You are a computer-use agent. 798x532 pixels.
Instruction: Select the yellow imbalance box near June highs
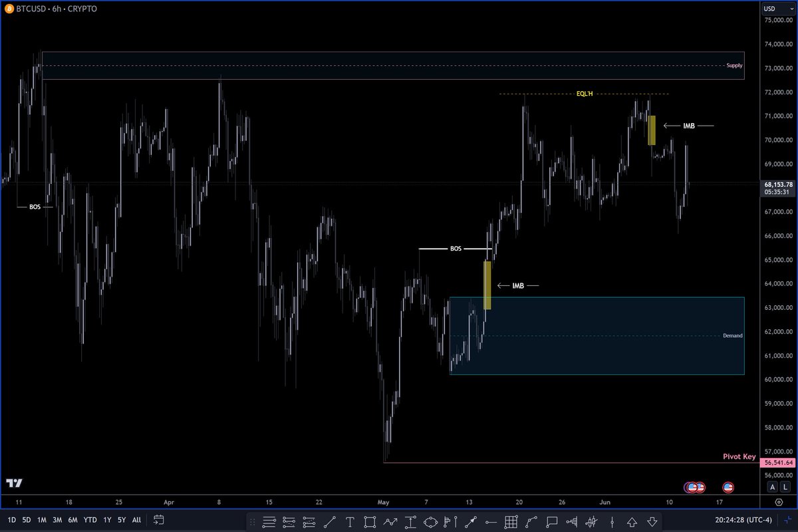[x=652, y=130]
